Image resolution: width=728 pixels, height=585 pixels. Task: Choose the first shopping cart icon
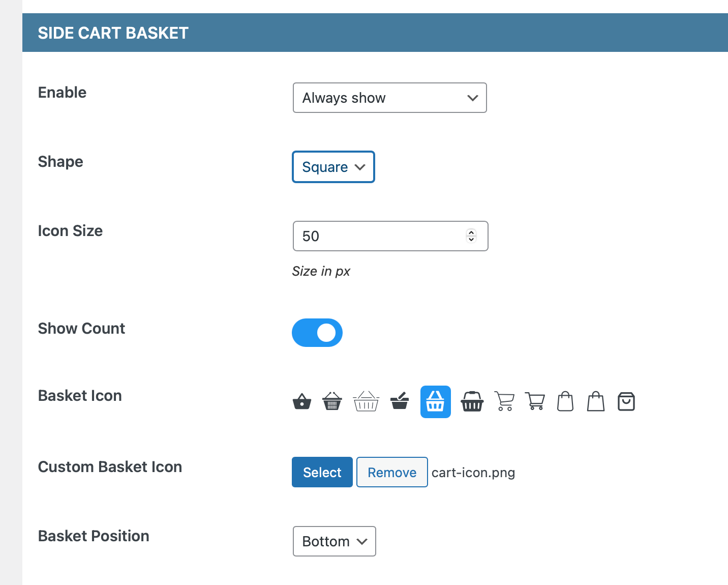504,402
